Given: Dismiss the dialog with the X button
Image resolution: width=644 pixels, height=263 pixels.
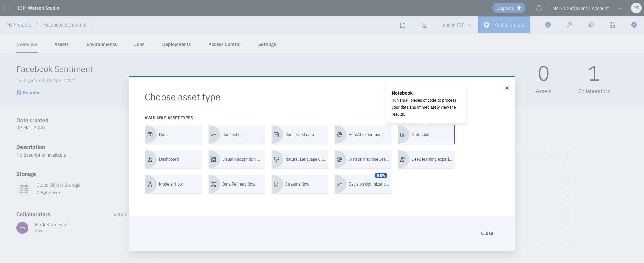Looking at the screenshot, I should click(507, 88).
